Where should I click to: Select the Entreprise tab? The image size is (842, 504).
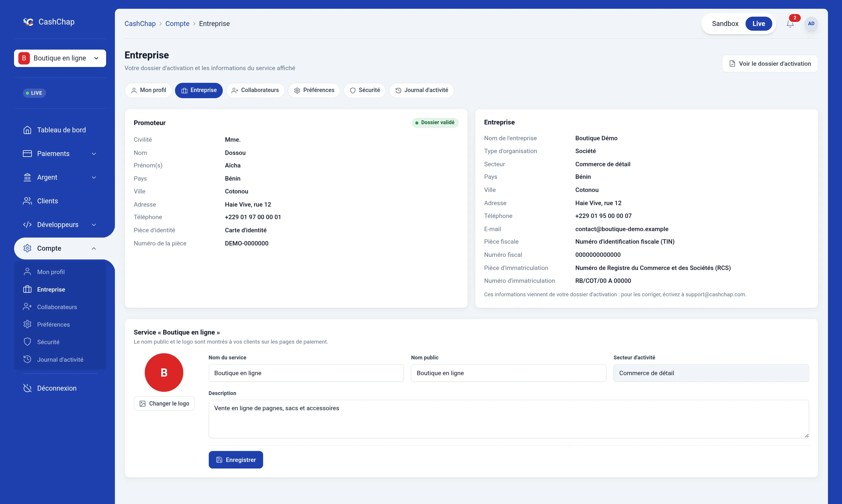coord(199,90)
